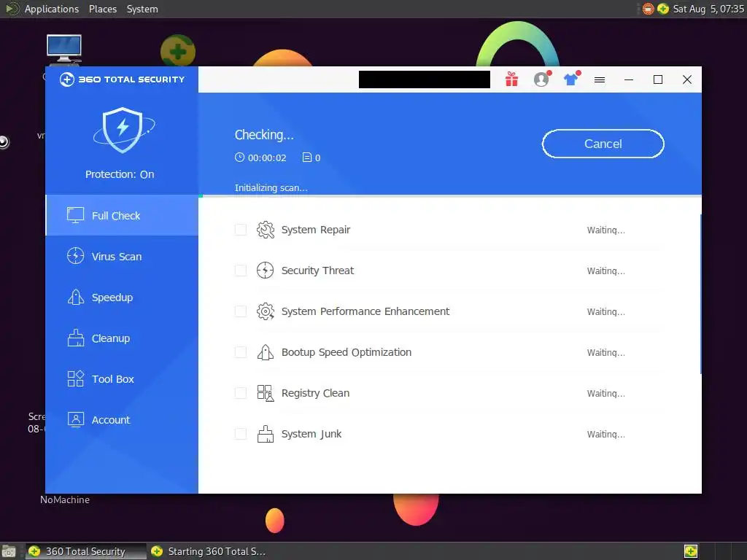Open the T-shirt theme skin icon
The image size is (747, 560).
(570, 79)
